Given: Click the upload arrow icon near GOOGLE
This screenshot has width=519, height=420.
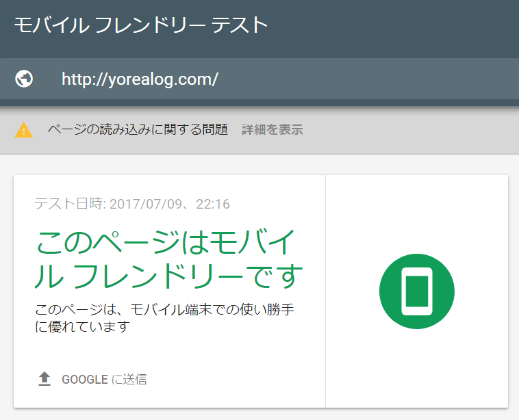Looking at the screenshot, I should pyautogui.click(x=45, y=379).
